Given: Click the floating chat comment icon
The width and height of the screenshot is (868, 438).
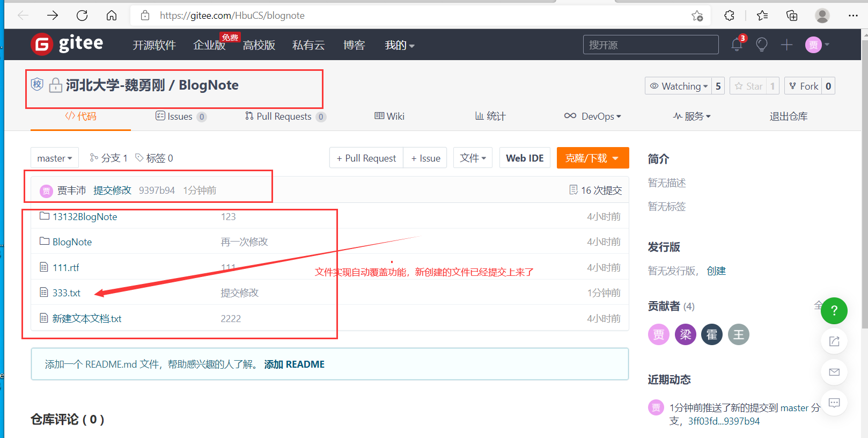Looking at the screenshot, I should click(x=834, y=403).
